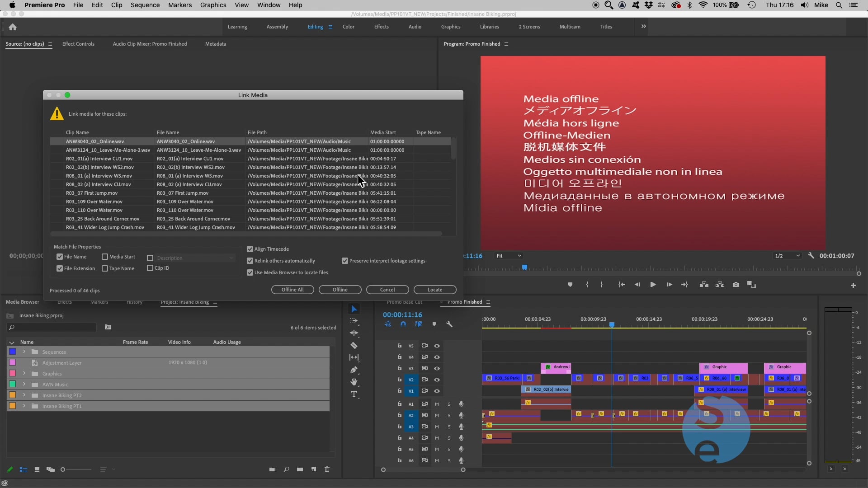Screen dimensions: 868x488
Task: Click the Project panel thumbnail zoom slider
Action: [x=76, y=469]
